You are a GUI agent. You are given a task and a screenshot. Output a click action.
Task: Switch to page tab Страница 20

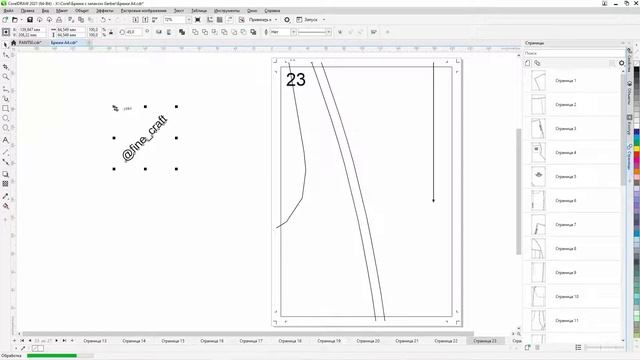tap(368, 340)
